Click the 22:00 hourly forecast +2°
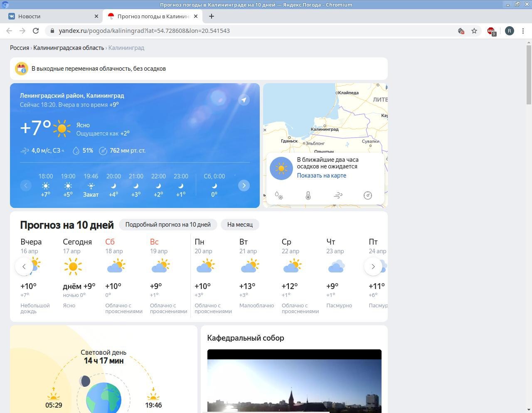Viewport: 532px width, 413px height. pyautogui.click(x=158, y=185)
